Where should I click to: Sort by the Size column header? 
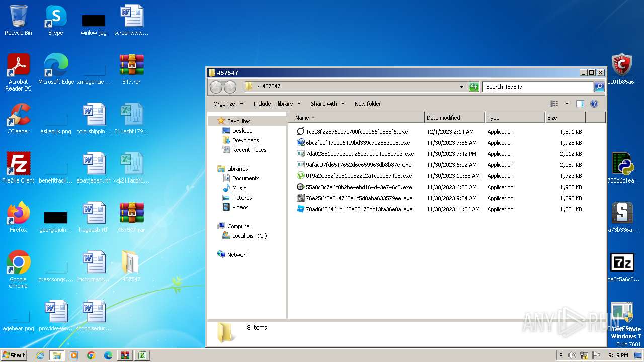click(x=565, y=118)
